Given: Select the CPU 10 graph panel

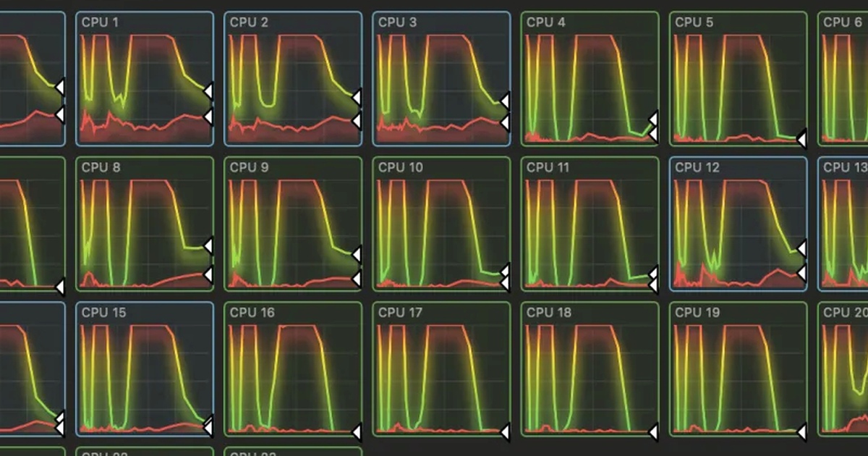Looking at the screenshot, I should pos(442,224).
